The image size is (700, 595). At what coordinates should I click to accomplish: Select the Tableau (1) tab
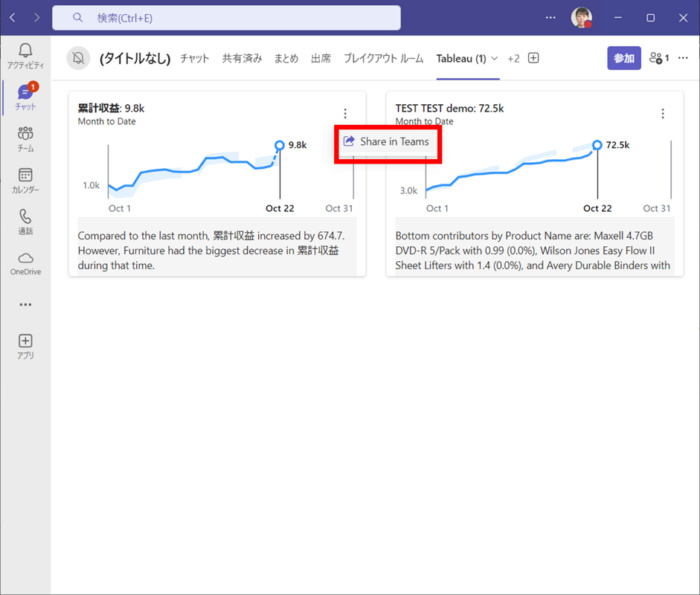pyautogui.click(x=461, y=58)
